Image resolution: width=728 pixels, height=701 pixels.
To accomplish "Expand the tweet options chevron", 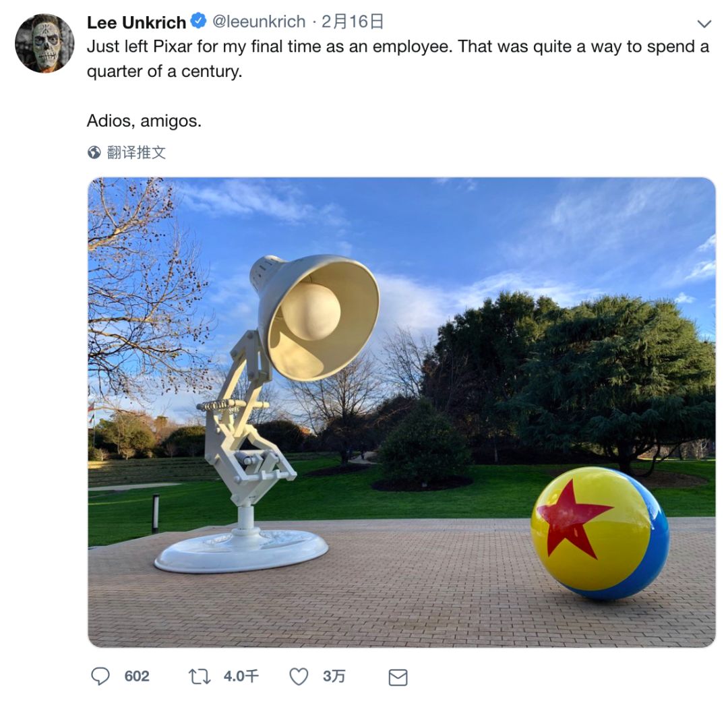I will (704, 23).
